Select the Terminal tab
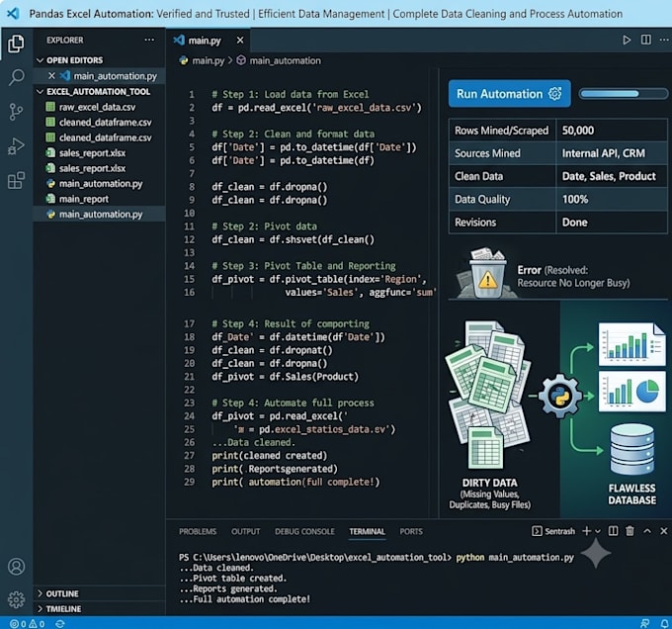Screen dimensions: 672x629 point(367,531)
